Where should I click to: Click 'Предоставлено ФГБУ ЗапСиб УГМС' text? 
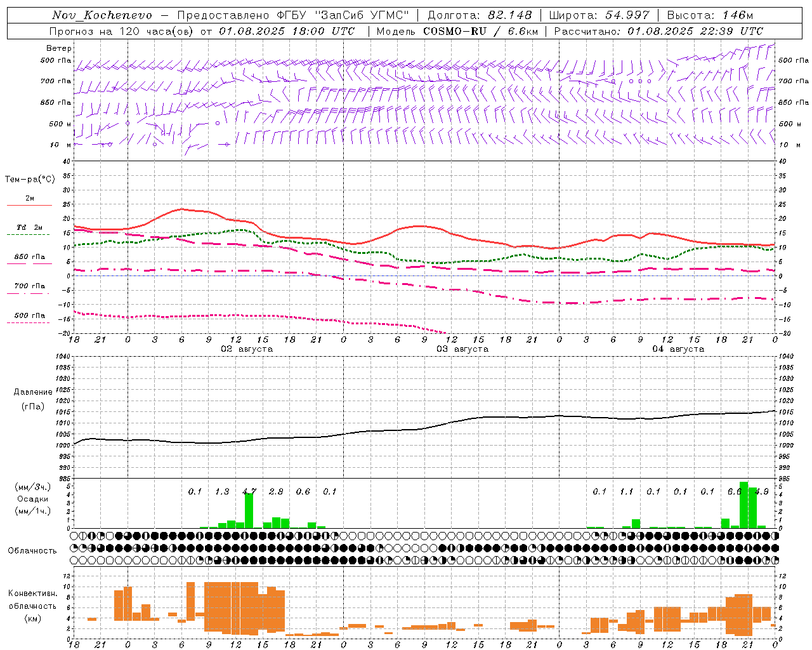click(x=293, y=15)
